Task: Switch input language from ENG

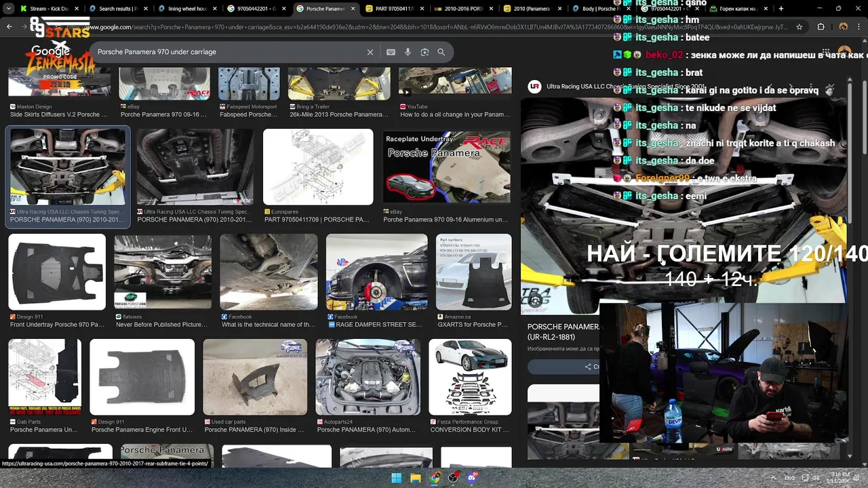Action: (x=789, y=478)
